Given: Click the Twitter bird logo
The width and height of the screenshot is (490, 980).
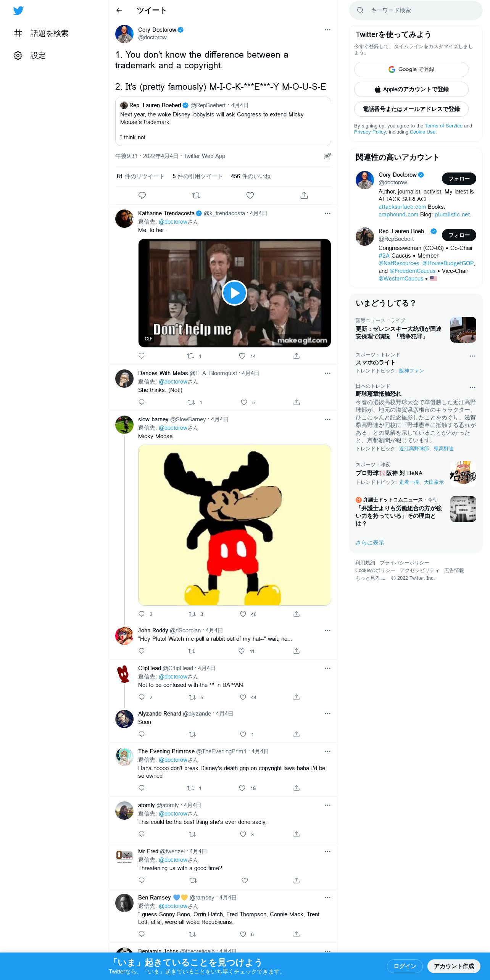Looking at the screenshot, I should pos(18,10).
